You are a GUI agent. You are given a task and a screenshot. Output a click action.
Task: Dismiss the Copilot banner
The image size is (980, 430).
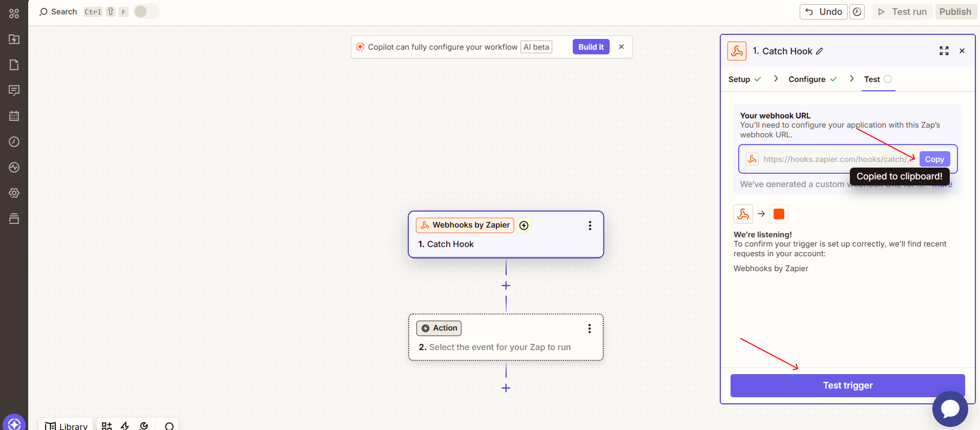pyautogui.click(x=621, y=47)
